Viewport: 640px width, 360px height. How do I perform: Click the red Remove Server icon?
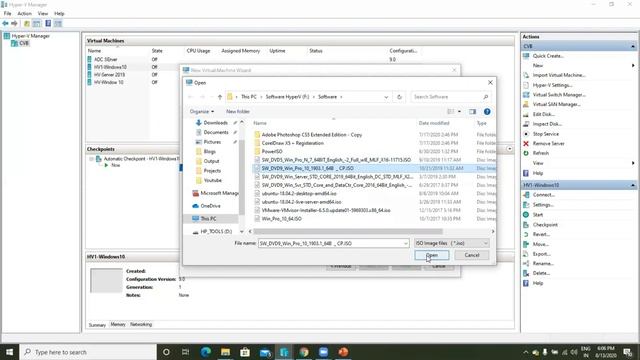[526, 144]
